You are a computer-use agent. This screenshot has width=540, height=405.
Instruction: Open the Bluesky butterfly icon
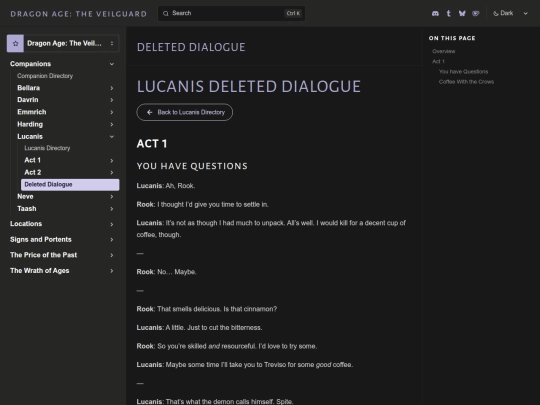point(462,13)
